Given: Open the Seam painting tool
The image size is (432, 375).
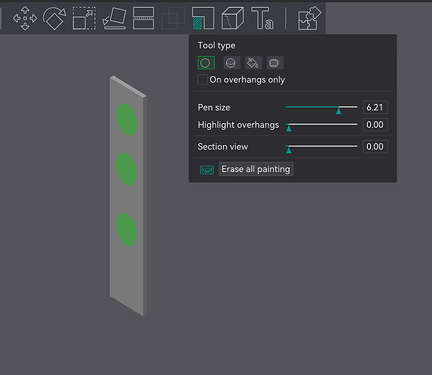Looking at the screenshot, I should click(232, 18).
